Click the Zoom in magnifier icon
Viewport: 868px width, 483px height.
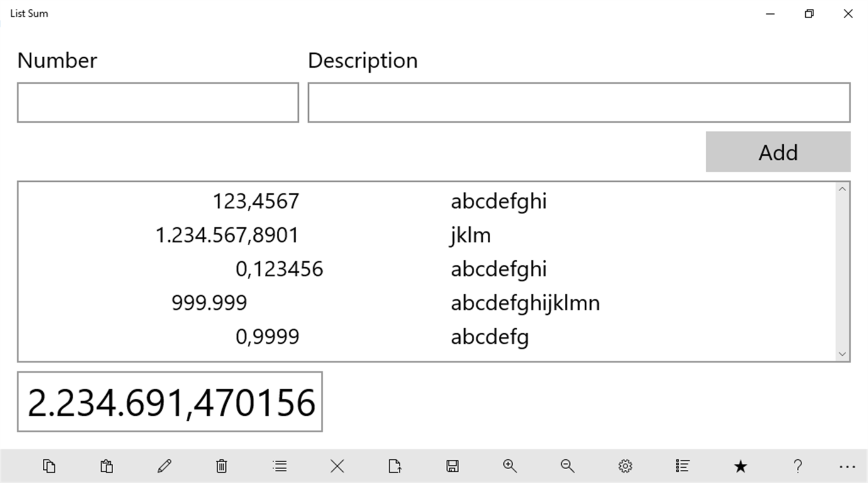[x=510, y=466]
